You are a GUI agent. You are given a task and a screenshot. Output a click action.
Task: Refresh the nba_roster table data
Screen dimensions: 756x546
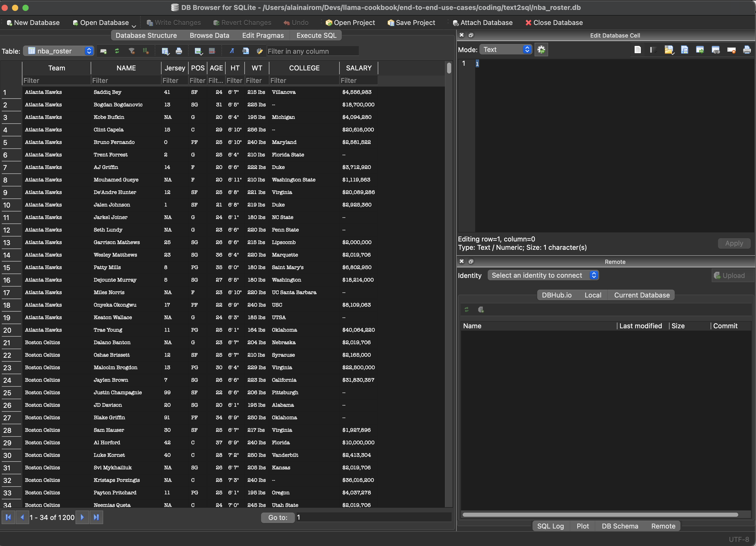pyautogui.click(x=117, y=51)
